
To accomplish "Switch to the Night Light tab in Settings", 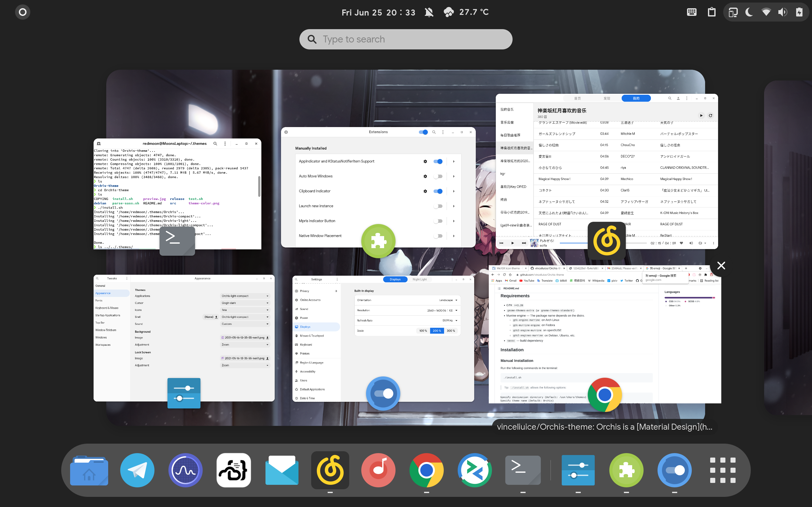I will click(420, 279).
